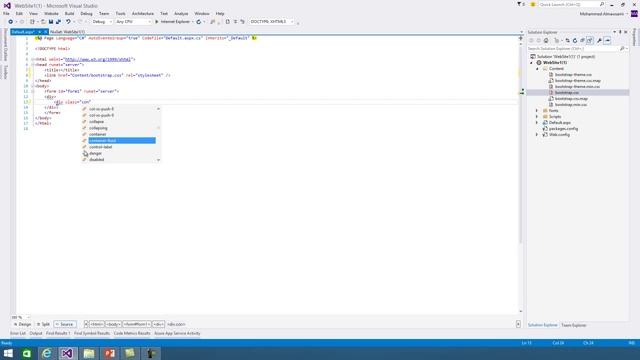Image resolution: width=640 pixels, height=360 pixels.
Task: Click the Save toolbar icon
Action: pyautogui.click(x=51, y=22)
